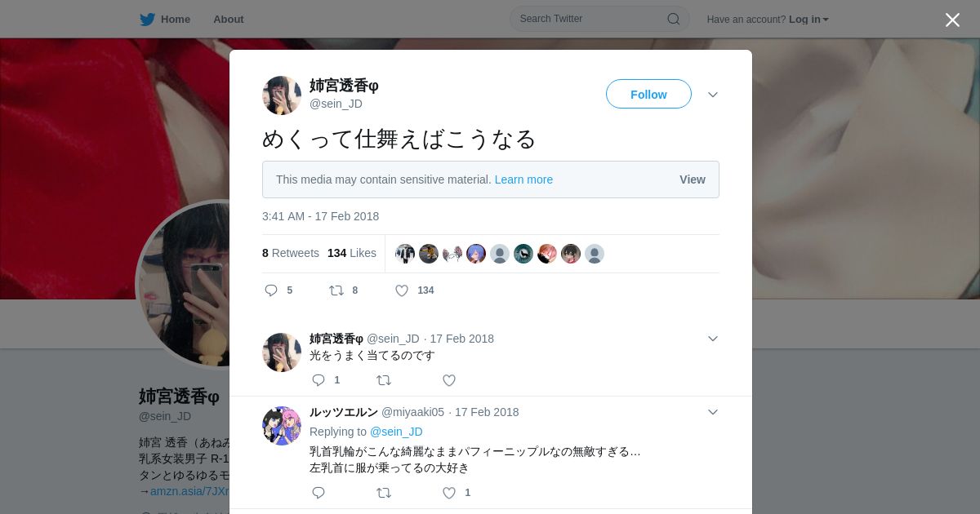Open the chevron menu beside Follow button
Viewport: 980px width, 514px height.
[x=713, y=95]
